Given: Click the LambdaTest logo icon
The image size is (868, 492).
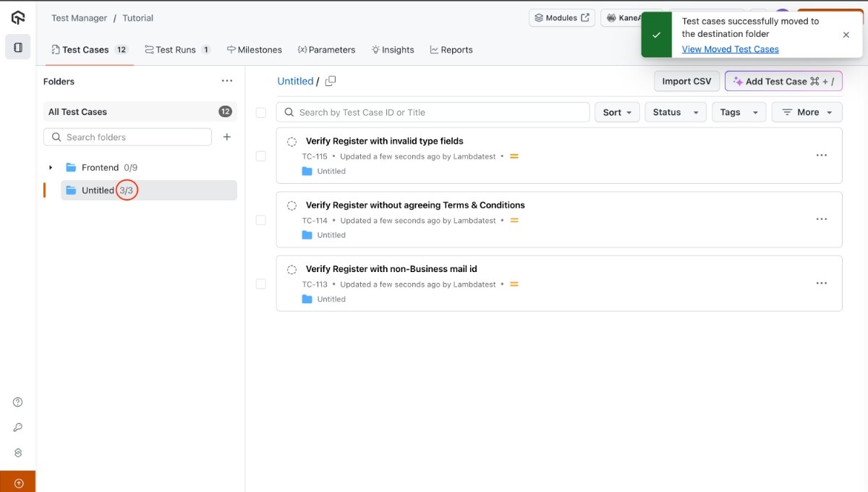Looking at the screenshot, I should pyautogui.click(x=18, y=18).
